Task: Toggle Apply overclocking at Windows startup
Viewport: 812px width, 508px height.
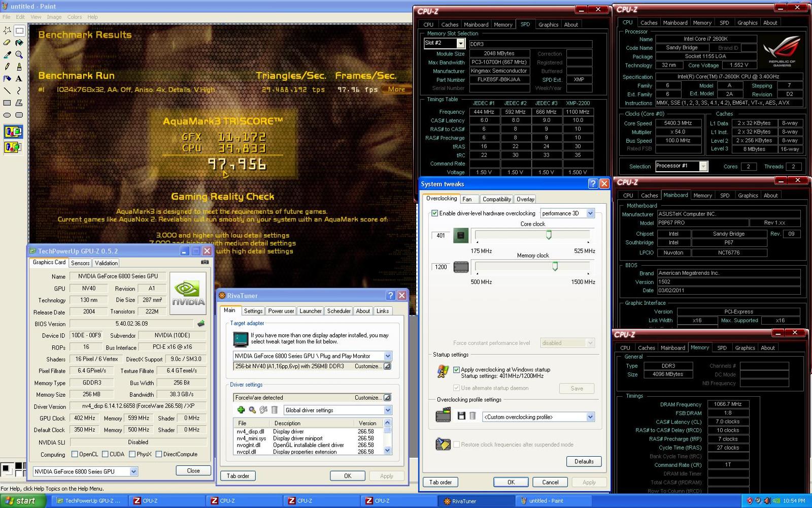Action: pos(456,370)
